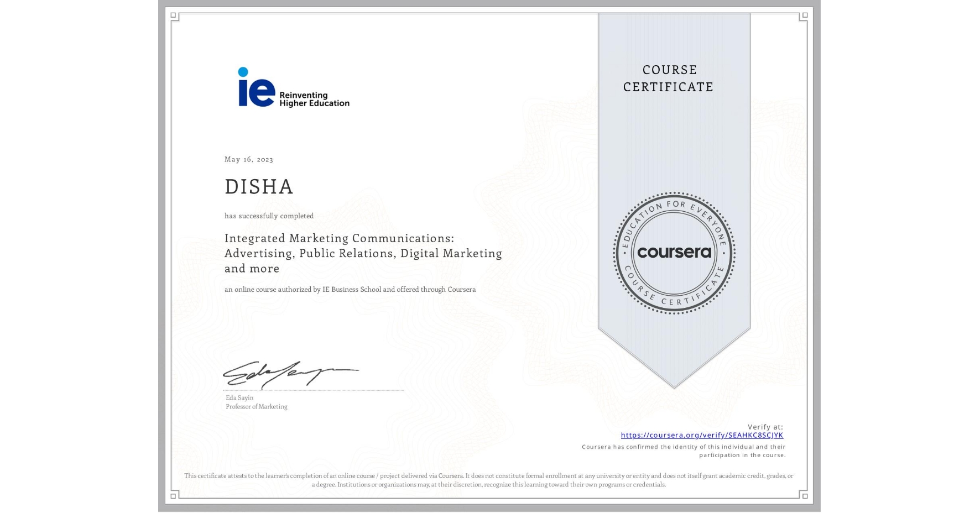Click the 'Verify at:' label
Screen dimensions: 980x513
click(x=765, y=427)
